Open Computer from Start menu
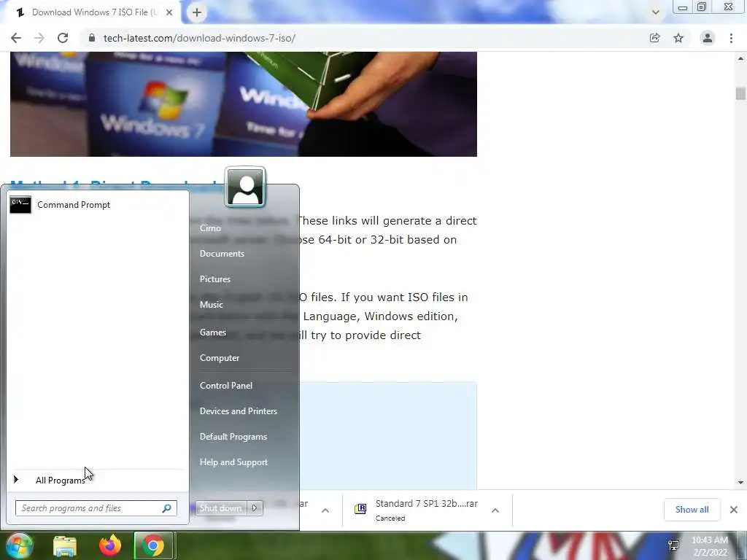The height and width of the screenshot is (560, 747). point(220,358)
